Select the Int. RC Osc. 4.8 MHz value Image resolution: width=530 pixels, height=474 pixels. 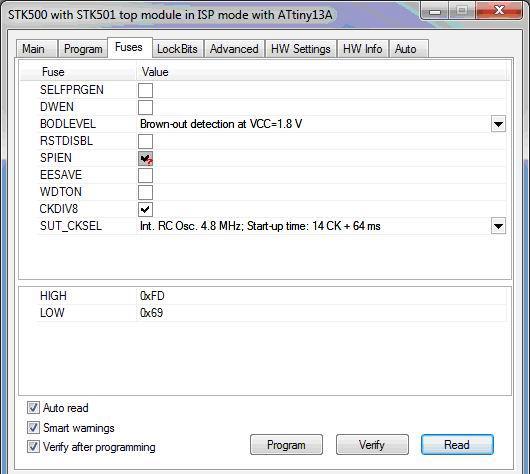[260, 226]
